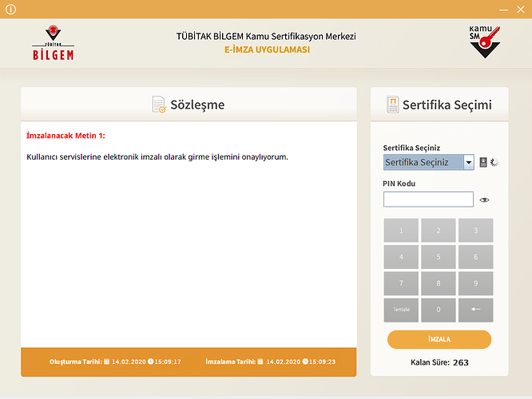Click the Oluşturma Tarihi calendar icon

click(x=106, y=361)
